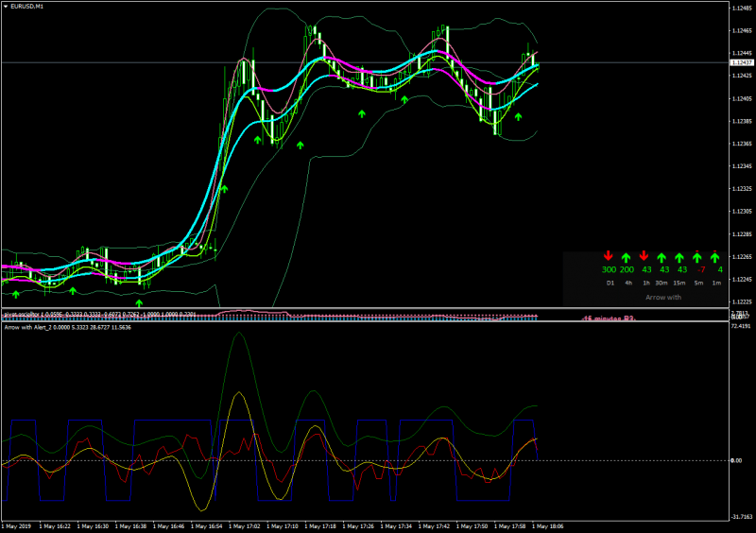Click the 1.12465 price axis label
The image size is (756, 533).
tap(742, 31)
